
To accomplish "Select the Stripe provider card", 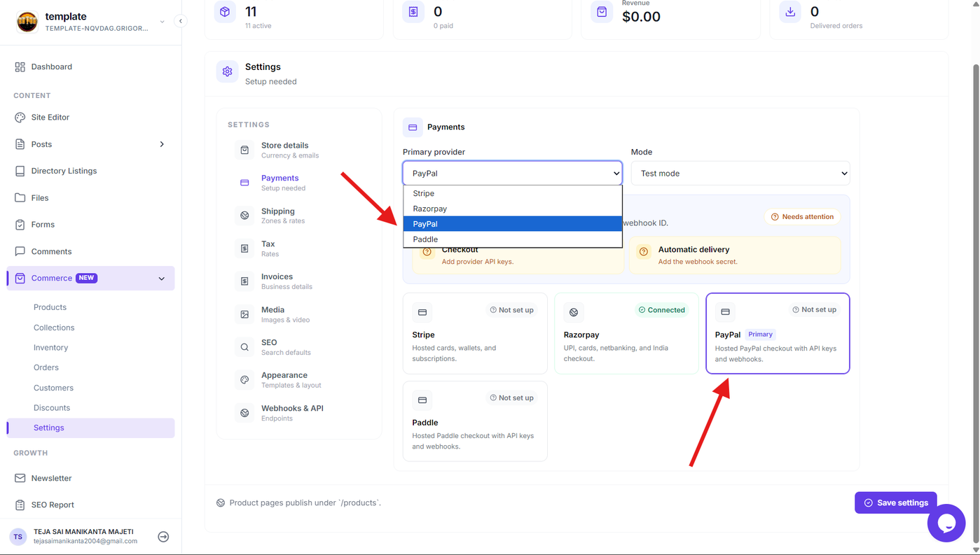I will pyautogui.click(x=475, y=333).
